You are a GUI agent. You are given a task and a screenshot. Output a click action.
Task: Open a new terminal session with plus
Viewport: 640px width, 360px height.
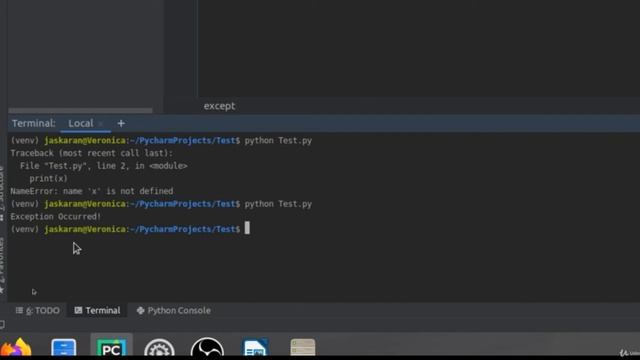pos(121,123)
